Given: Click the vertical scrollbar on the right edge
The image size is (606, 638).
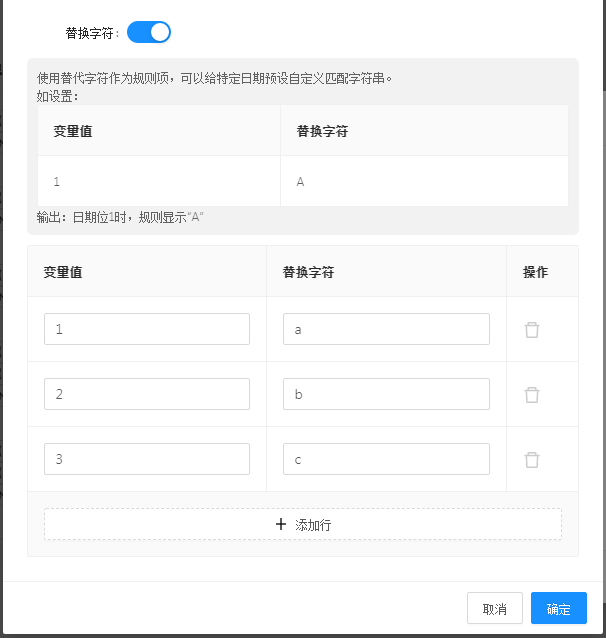Looking at the screenshot, I should pos(604,45).
